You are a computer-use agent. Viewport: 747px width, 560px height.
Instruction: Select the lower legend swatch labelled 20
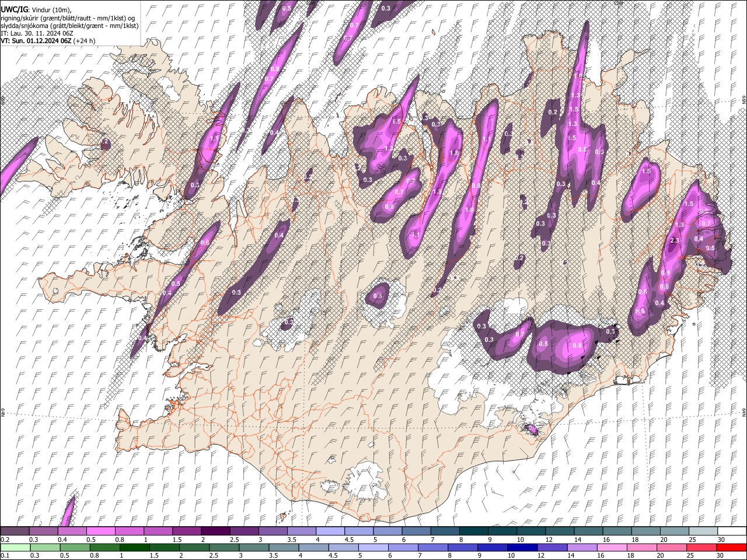click(672, 548)
